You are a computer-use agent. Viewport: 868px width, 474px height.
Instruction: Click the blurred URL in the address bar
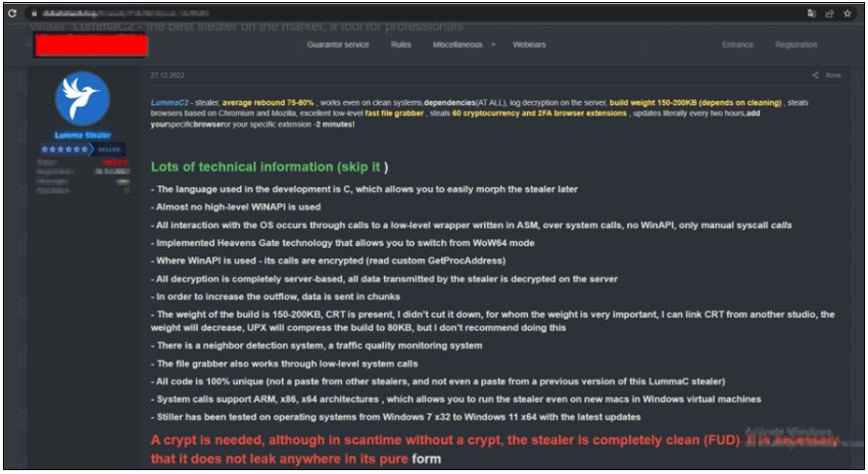(126, 13)
